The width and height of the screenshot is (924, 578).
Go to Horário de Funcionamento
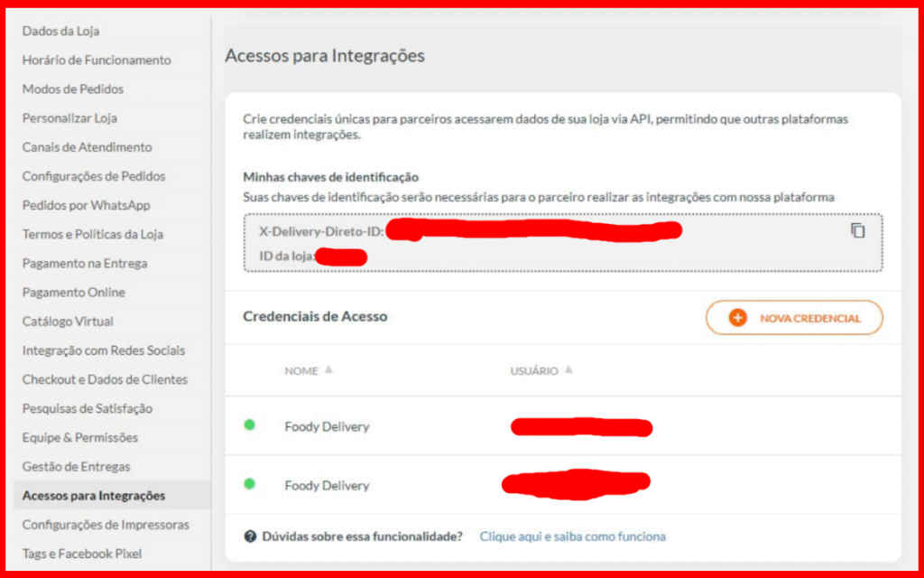click(96, 60)
